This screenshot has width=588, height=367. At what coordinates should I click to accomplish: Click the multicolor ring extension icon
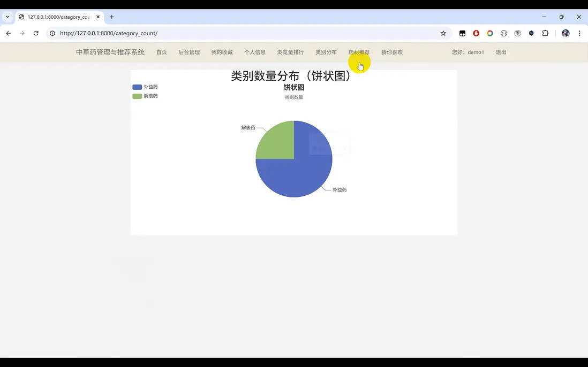490,33
